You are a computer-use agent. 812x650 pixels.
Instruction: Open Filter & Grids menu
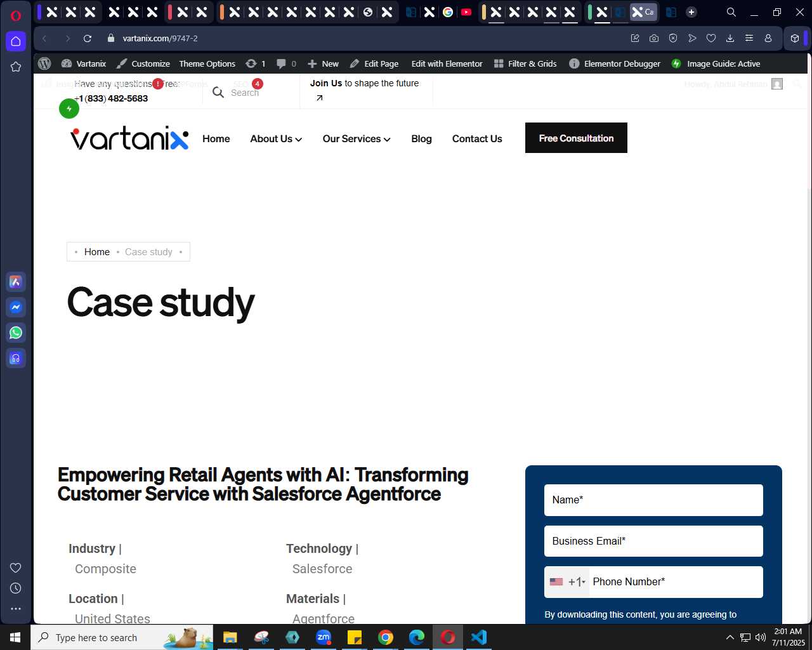pos(525,63)
